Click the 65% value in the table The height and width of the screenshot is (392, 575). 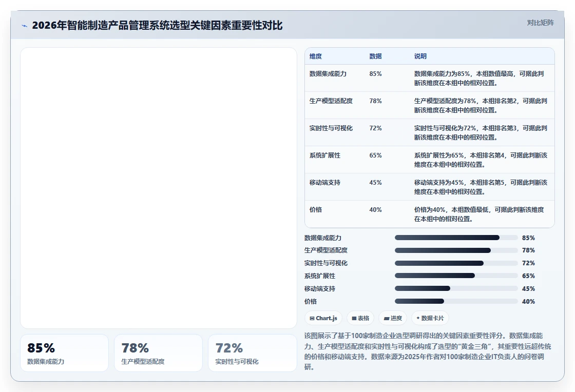click(x=375, y=155)
